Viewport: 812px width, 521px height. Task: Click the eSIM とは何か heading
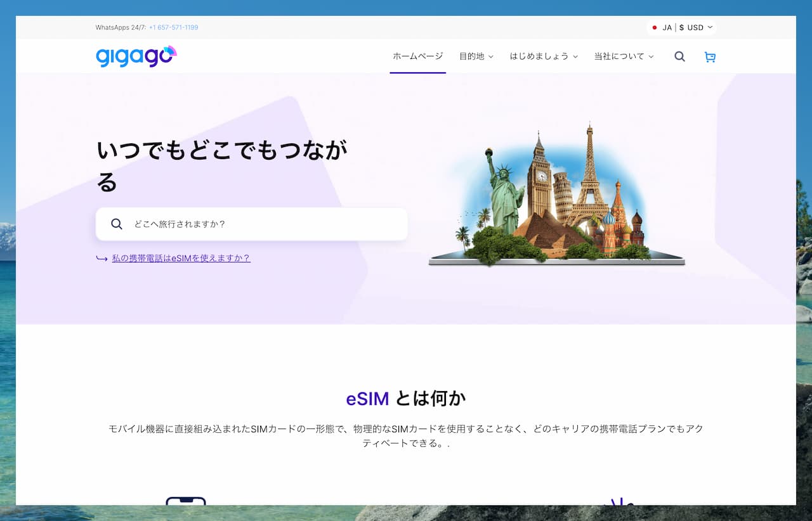(x=405, y=399)
